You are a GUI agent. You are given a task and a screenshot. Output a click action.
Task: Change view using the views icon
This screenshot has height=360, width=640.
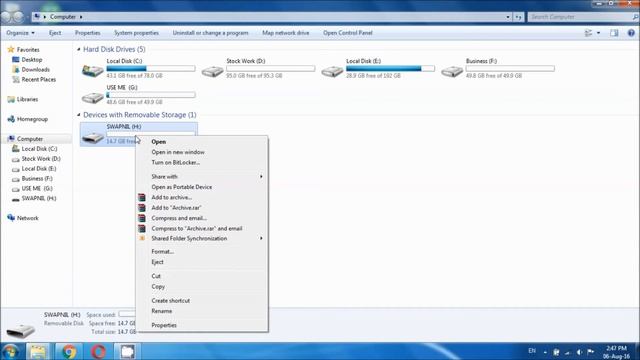[588, 33]
